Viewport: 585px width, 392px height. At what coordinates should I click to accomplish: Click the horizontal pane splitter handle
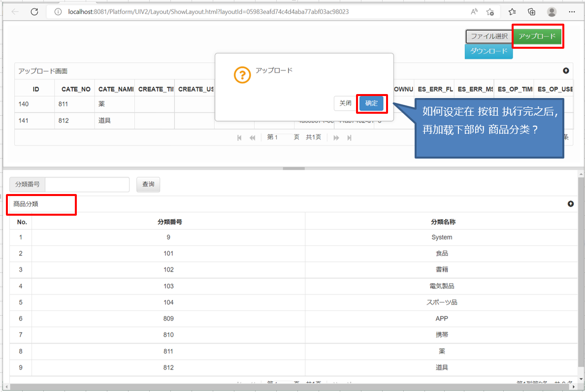point(293,168)
